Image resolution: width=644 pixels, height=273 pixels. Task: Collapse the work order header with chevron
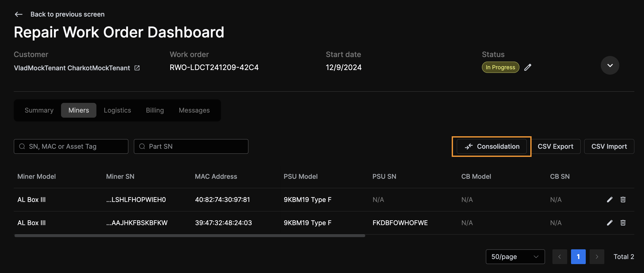click(610, 65)
